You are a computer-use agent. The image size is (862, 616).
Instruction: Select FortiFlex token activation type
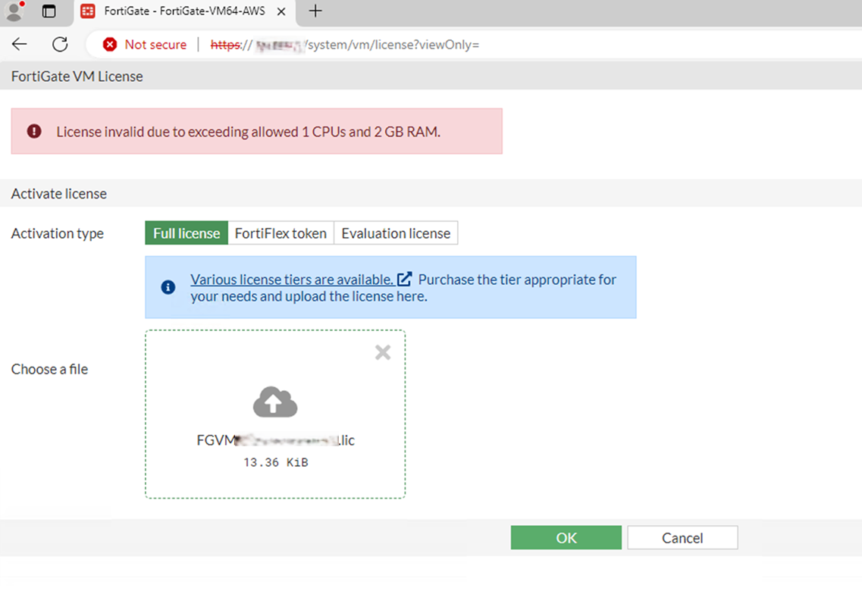click(281, 233)
